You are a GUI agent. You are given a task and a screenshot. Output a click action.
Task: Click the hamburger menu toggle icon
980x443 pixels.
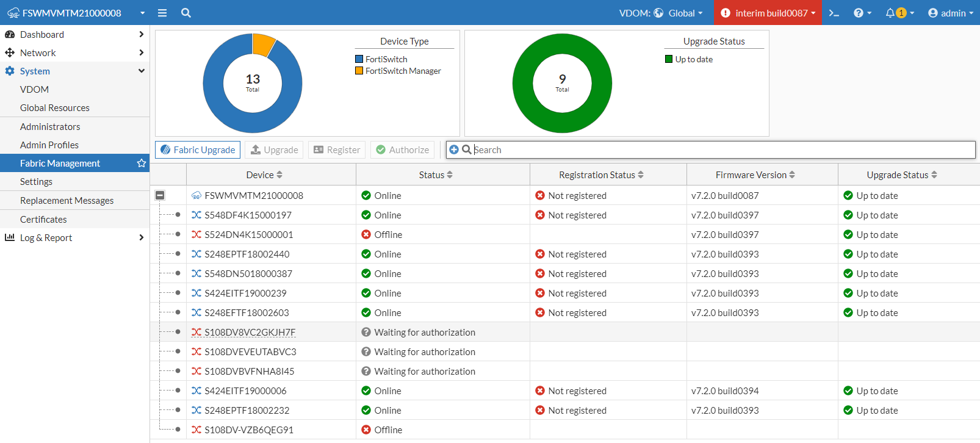pyautogui.click(x=162, y=13)
